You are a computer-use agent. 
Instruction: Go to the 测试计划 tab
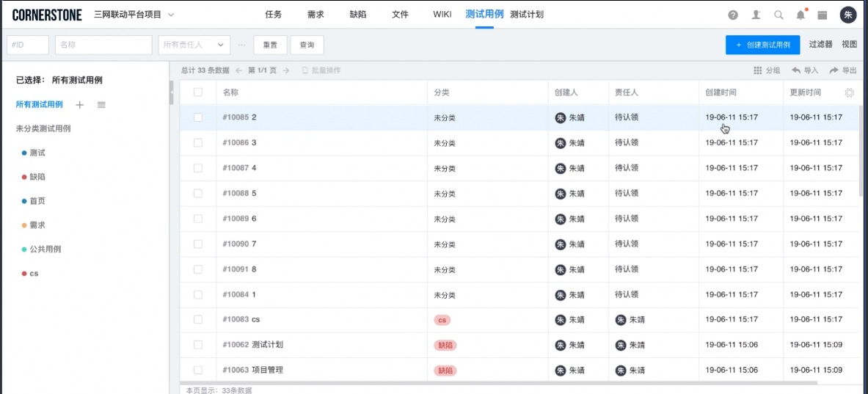526,15
